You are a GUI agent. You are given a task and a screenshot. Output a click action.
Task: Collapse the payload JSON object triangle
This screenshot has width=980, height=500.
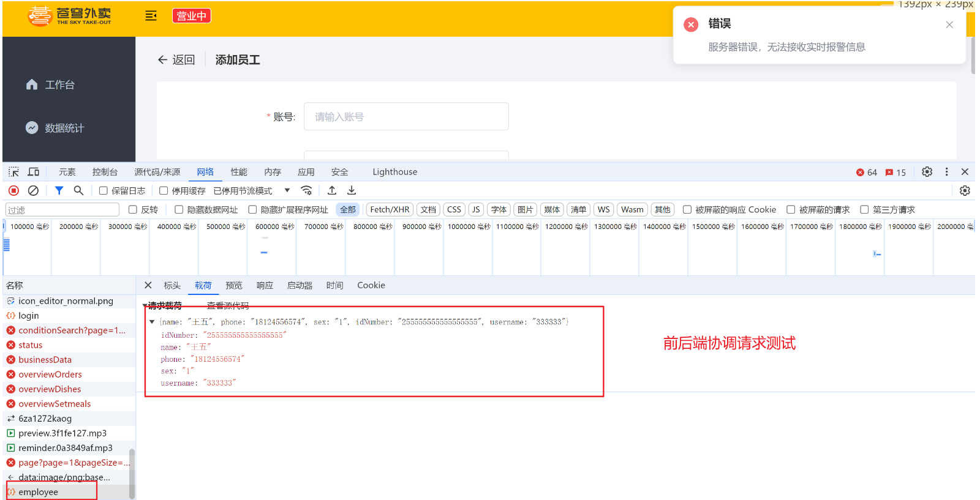[152, 322]
